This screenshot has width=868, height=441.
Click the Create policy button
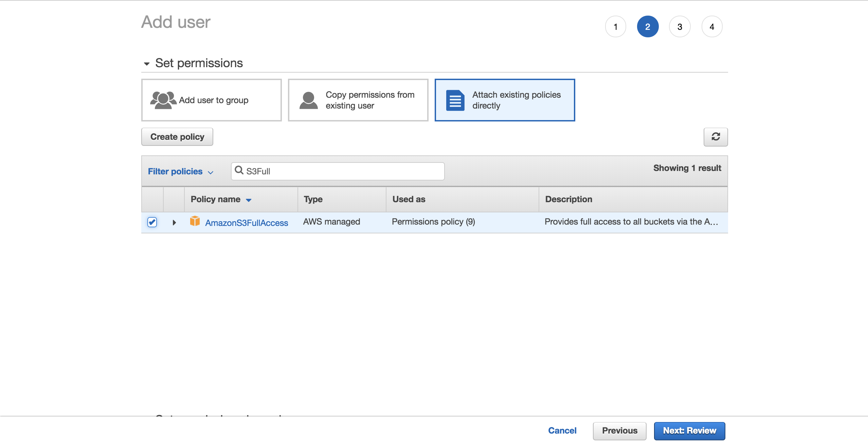pyautogui.click(x=177, y=137)
